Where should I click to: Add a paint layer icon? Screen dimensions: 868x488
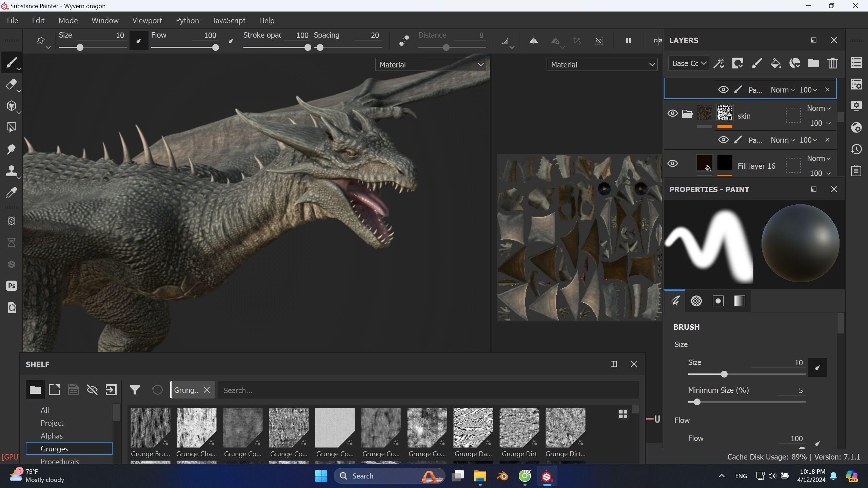757,63
